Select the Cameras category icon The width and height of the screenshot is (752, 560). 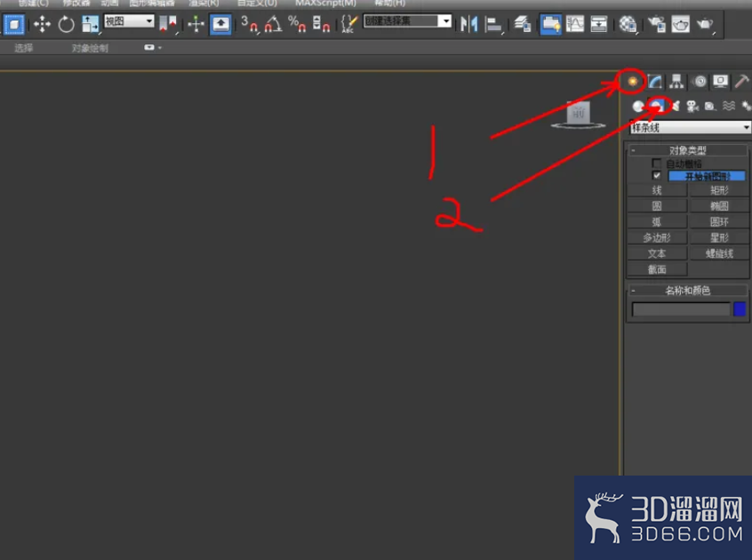click(692, 106)
